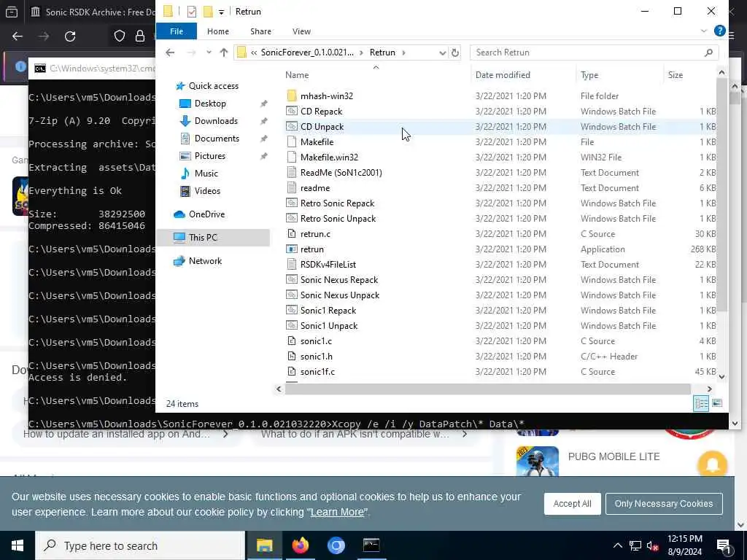Open the Home ribbon tab

[x=217, y=31]
